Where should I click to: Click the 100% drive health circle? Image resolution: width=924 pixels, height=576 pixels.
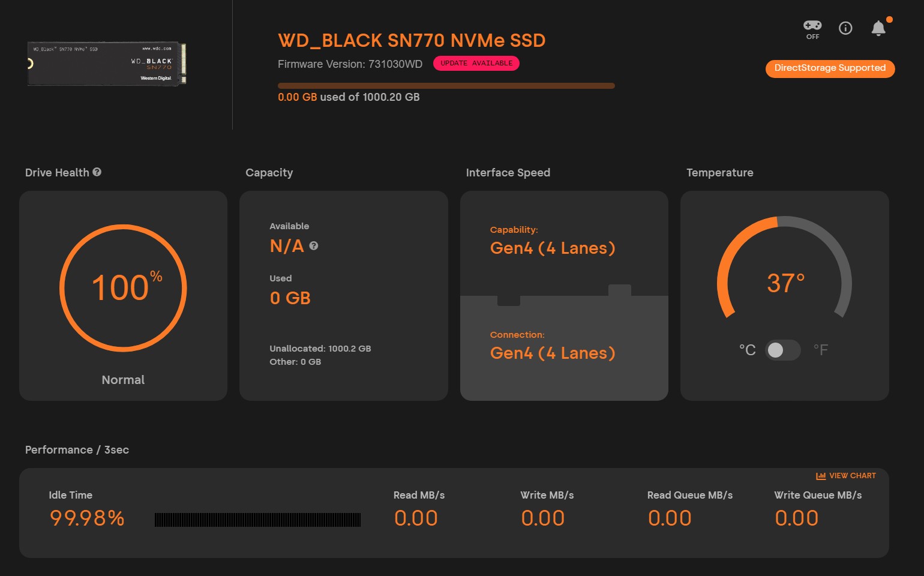point(123,288)
